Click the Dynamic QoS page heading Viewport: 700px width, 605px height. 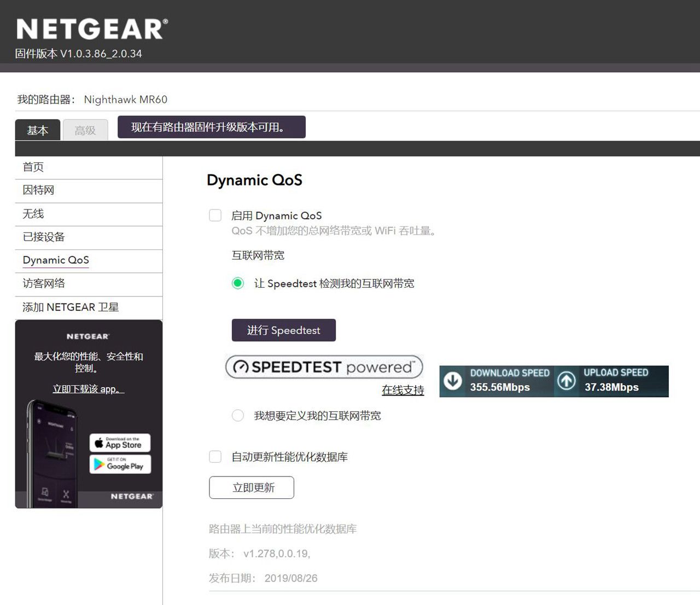coord(254,180)
